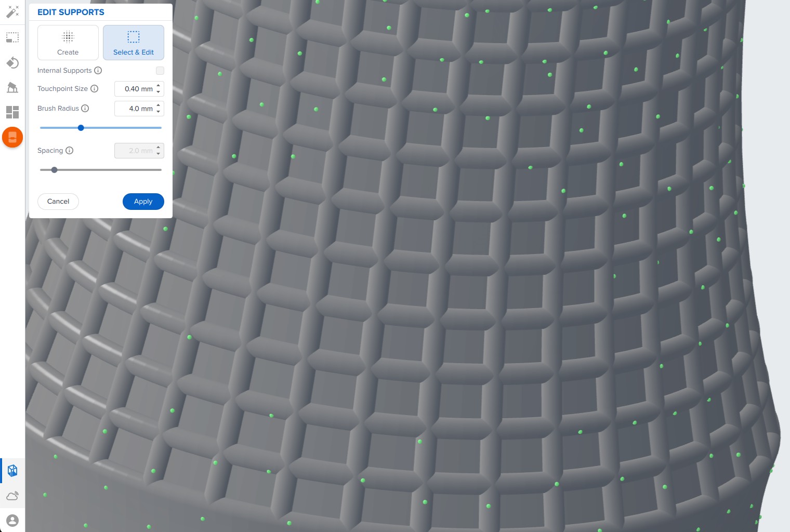Open the One-Click Print magic wand tool
Screen dimensions: 790x532
[12, 11]
